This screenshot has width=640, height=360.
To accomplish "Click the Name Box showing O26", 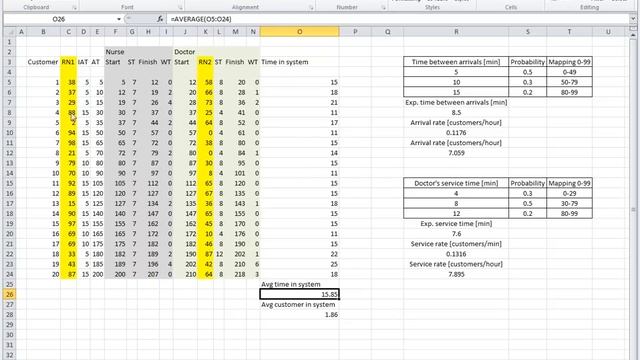I will (x=59, y=19).
